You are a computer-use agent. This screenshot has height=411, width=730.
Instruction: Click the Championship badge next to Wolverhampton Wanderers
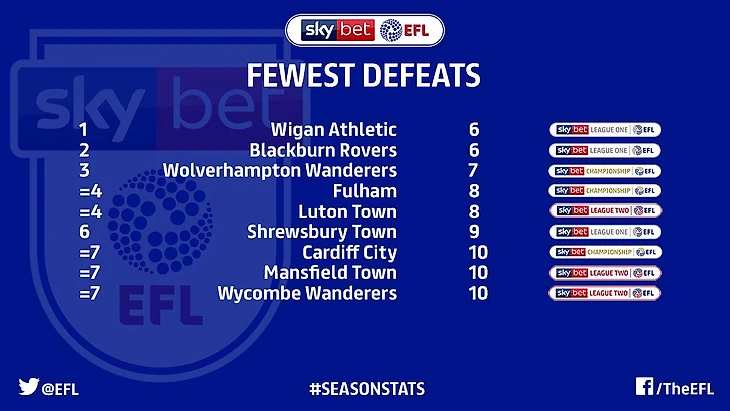click(604, 171)
